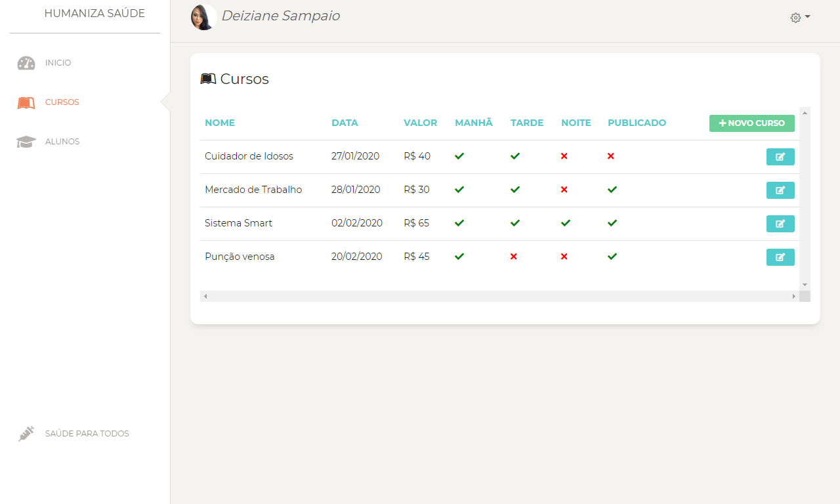Toggle Tarde status for Punção venosa
840x504 pixels.
click(514, 257)
